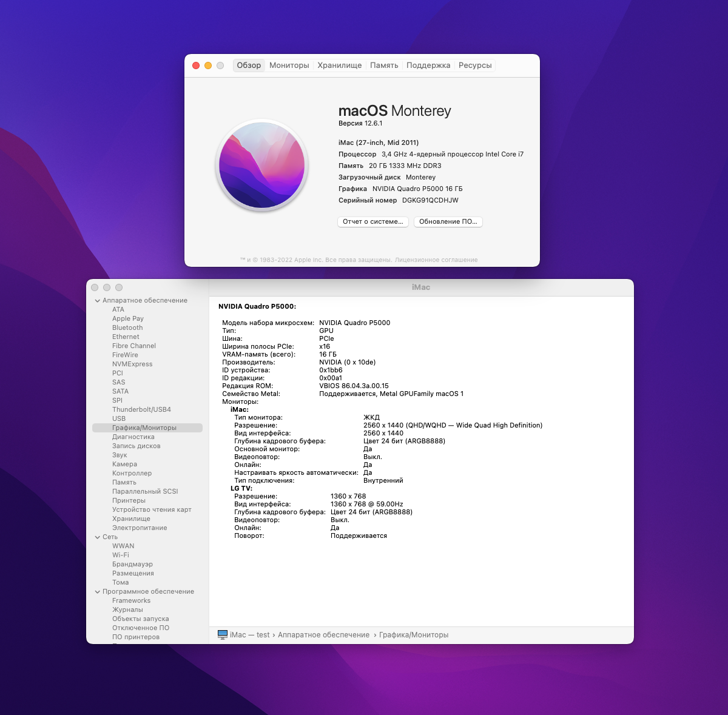Open the Хранилище tab
728x715 pixels.
coord(340,65)
